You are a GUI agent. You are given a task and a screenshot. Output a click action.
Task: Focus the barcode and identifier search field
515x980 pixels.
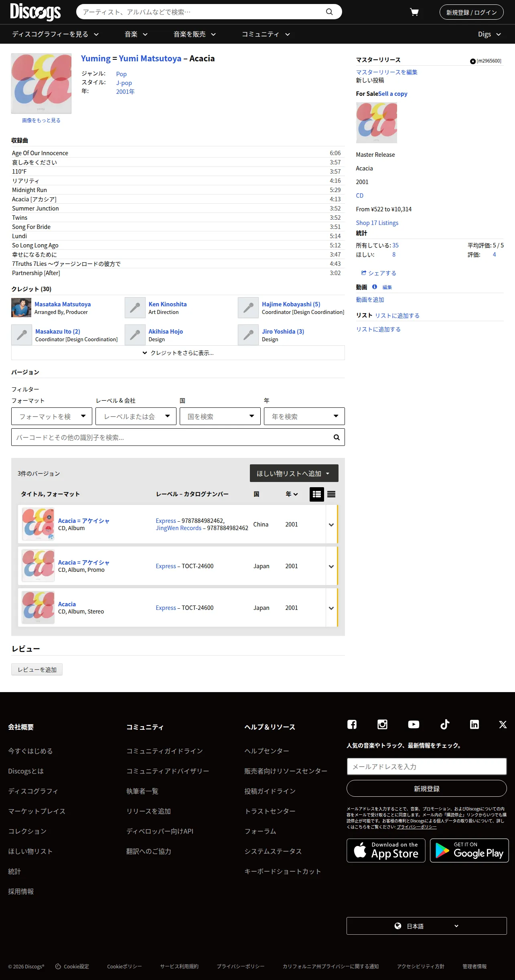coord(178,437)
